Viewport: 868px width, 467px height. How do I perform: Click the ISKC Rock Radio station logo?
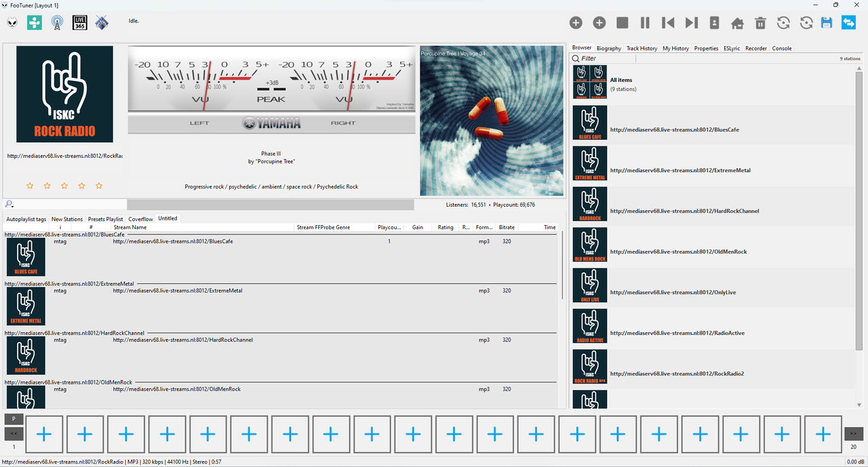[x=65, y=94]
